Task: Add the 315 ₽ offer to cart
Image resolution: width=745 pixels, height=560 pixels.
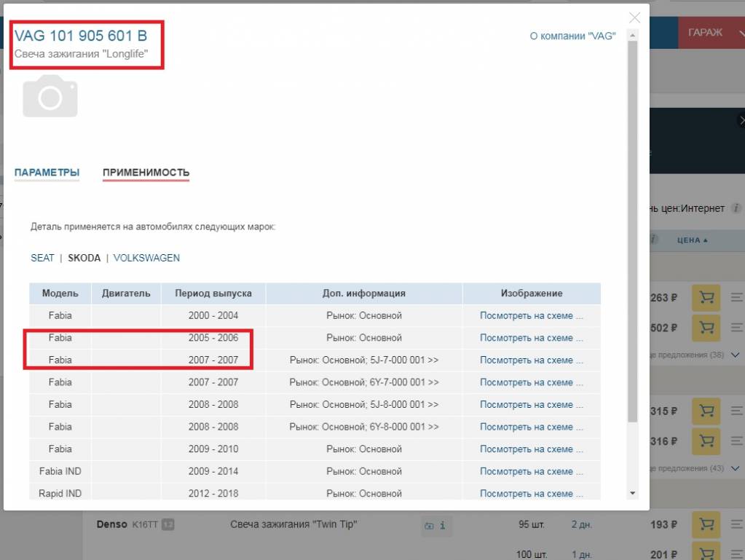Action: tap(706, 411)
